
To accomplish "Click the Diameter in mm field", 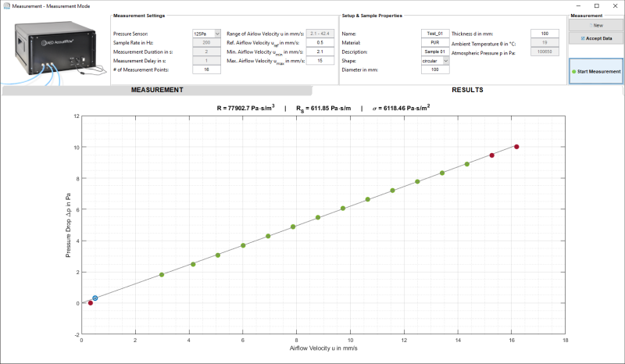I will (435, 70).
